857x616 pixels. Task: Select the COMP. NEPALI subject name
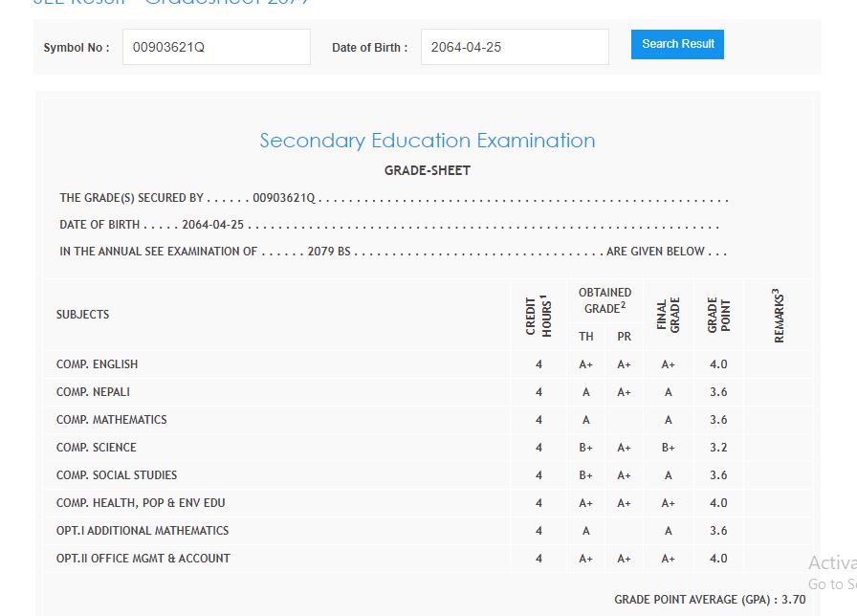pyautogui.click(x=94, y=392)
